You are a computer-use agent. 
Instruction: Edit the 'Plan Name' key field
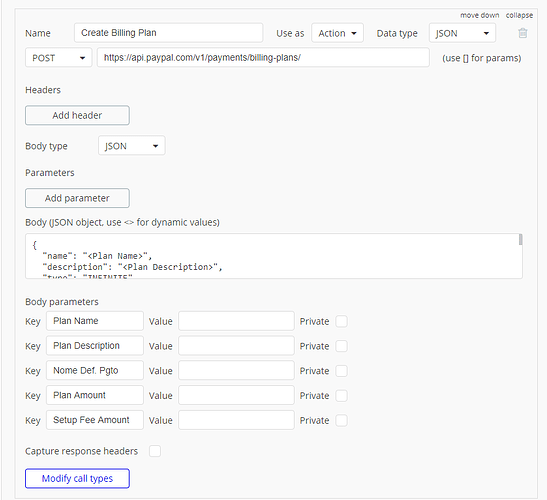coord(95,321)
